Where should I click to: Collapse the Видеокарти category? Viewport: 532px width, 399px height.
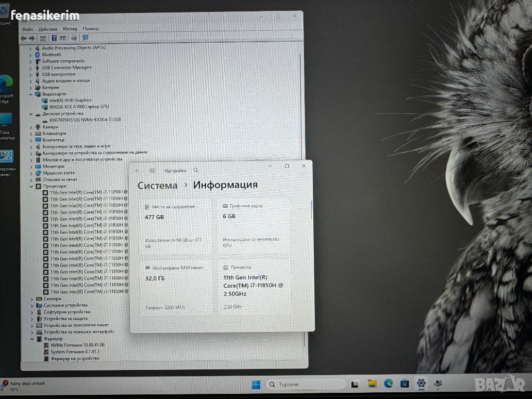[31, 94]
